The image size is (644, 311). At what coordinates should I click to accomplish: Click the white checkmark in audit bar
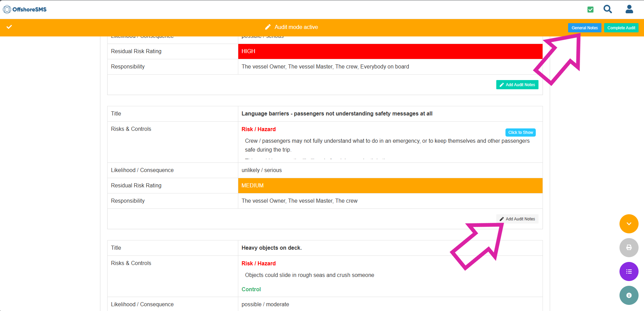9,27
